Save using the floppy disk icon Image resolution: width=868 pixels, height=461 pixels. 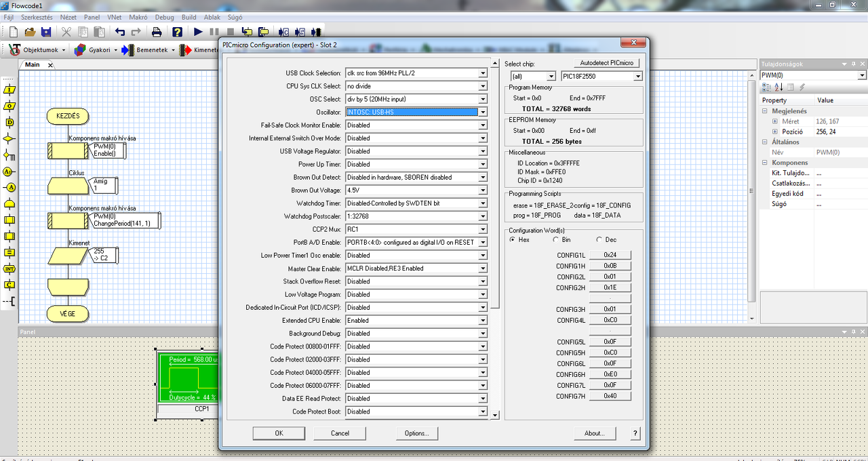[x=46, y=32]
